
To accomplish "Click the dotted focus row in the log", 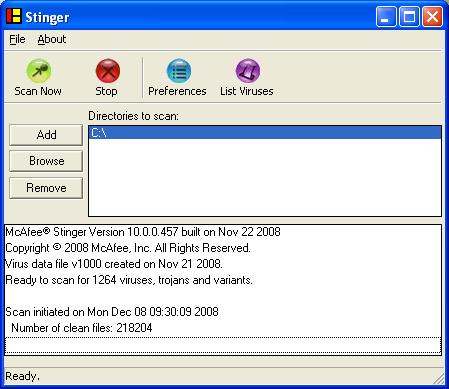I will tap(223, 345).
